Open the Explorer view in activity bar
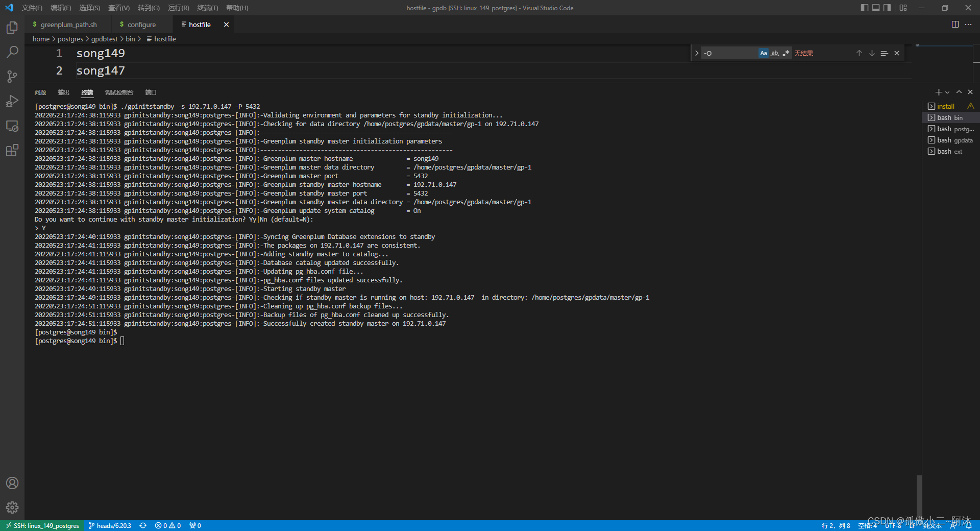This screenshot has width=980, height=531. point(12,27)
